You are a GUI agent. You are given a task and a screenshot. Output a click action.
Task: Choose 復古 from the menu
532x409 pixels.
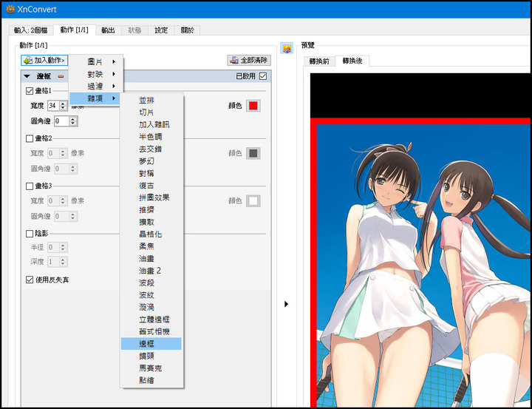[x=151, y=186]
